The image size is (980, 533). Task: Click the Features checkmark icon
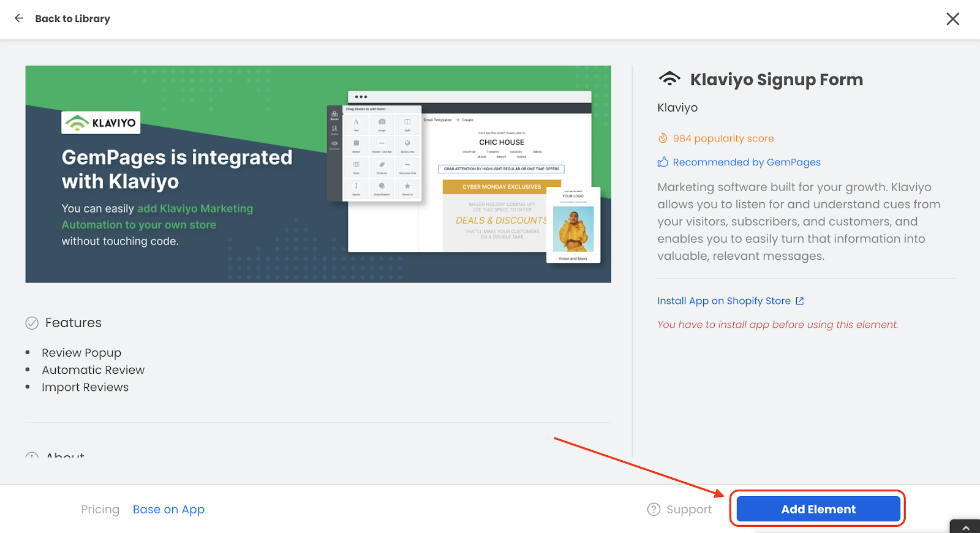coord(32,323)
